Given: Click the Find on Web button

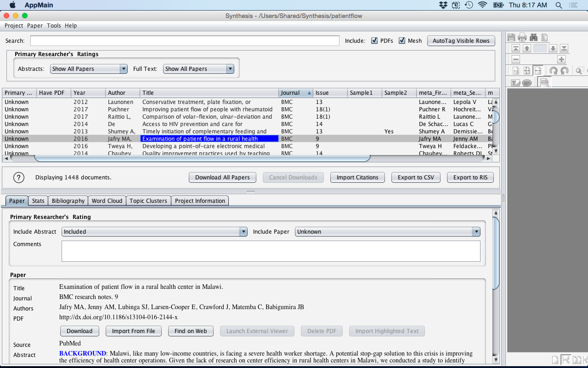Looking at the screenshot, I should pos(191,331).
